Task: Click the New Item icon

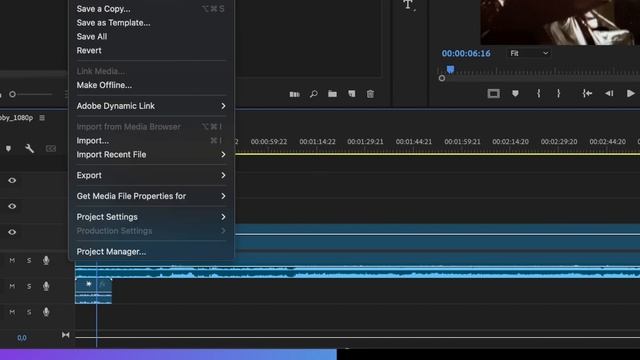Action: [x=351, y=94]
